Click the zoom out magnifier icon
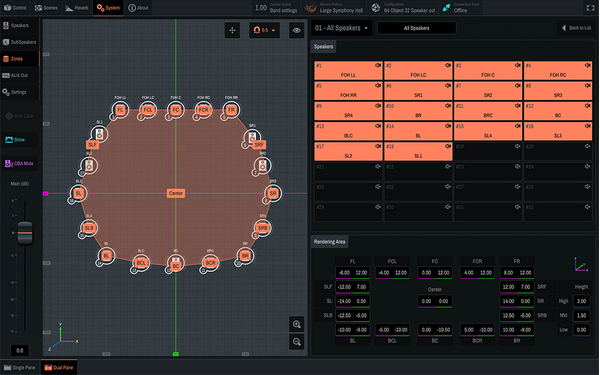Image resolution: width=600 pixels, height=375 pixels. (x=297, y=342)
